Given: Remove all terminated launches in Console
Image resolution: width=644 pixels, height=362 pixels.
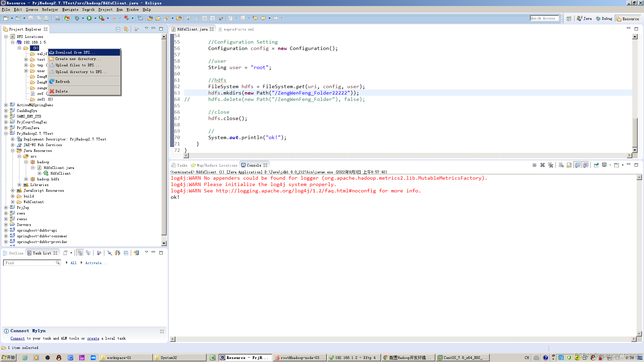Looking at the screenshot, I should tap(550, 165).
